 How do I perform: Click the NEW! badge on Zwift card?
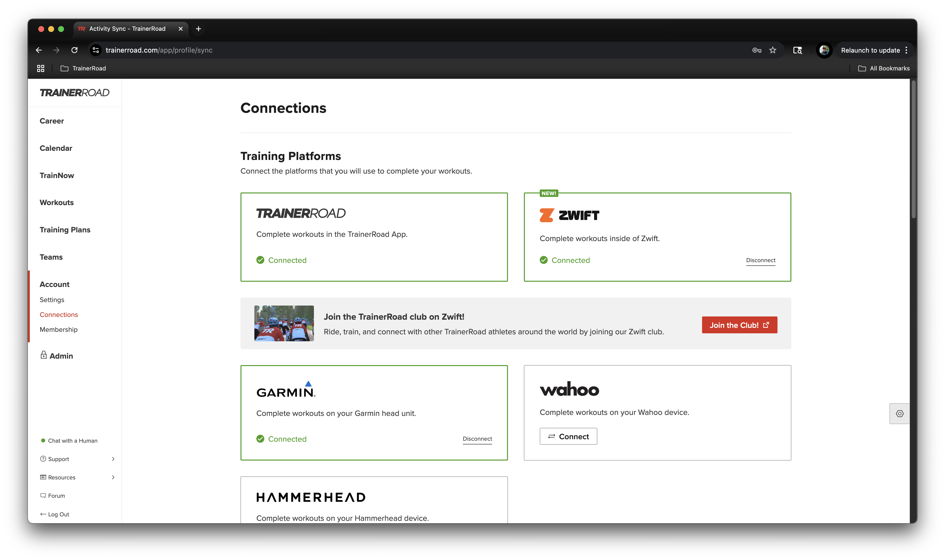(x=549, y=193)
